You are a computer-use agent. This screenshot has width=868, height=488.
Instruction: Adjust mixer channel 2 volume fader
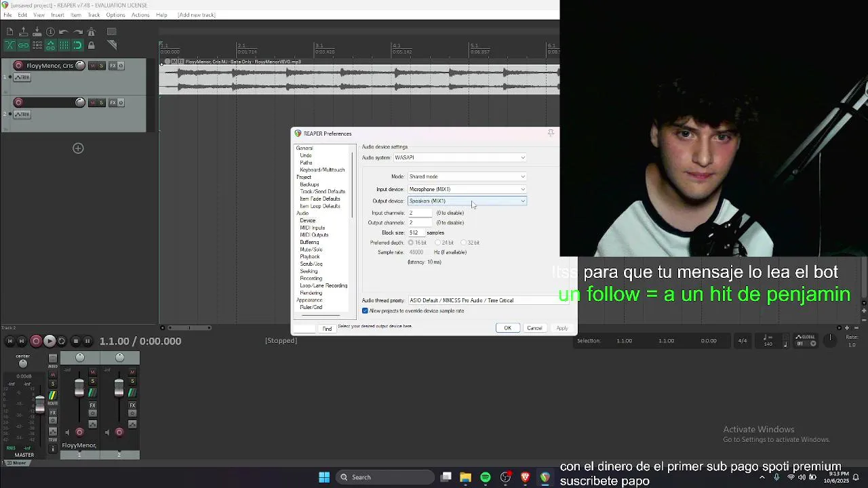pyautogui.click(x=119, y=388)
